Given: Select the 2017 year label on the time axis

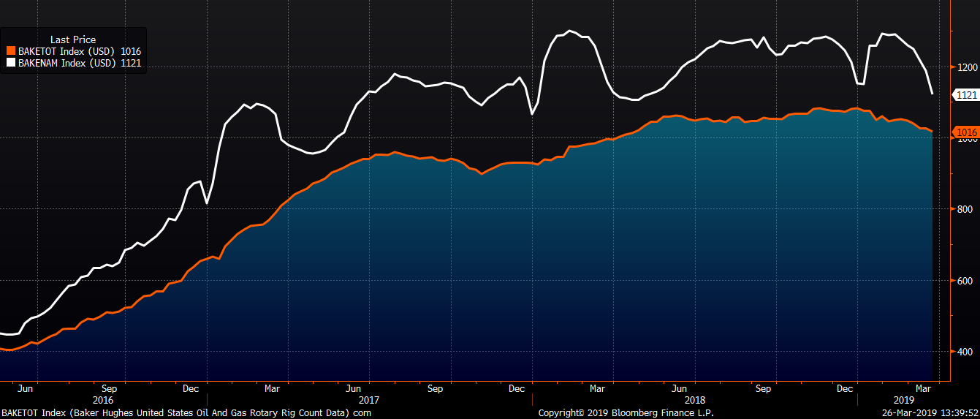Looking at the screenshot, I should click(369, 401).
